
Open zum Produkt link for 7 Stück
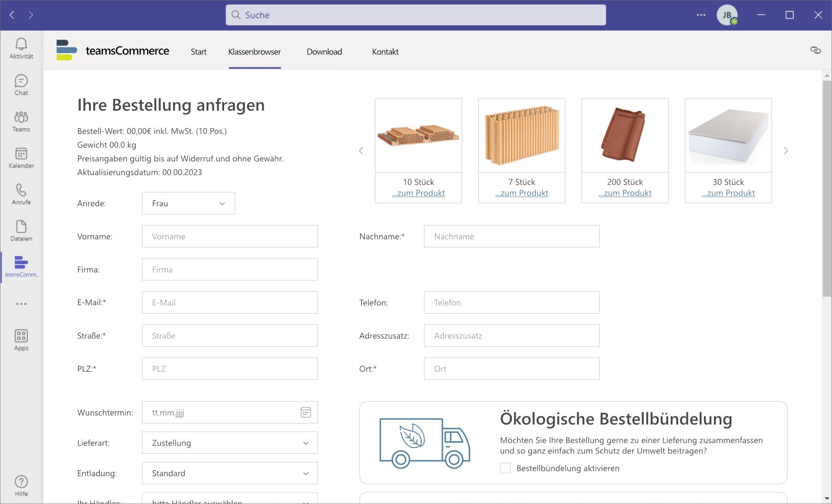[x=522, y=193]
